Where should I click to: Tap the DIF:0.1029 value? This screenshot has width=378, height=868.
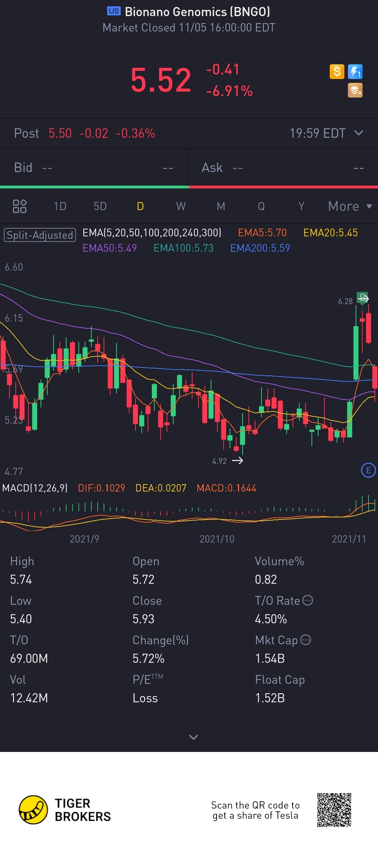[x=101, y=488]
